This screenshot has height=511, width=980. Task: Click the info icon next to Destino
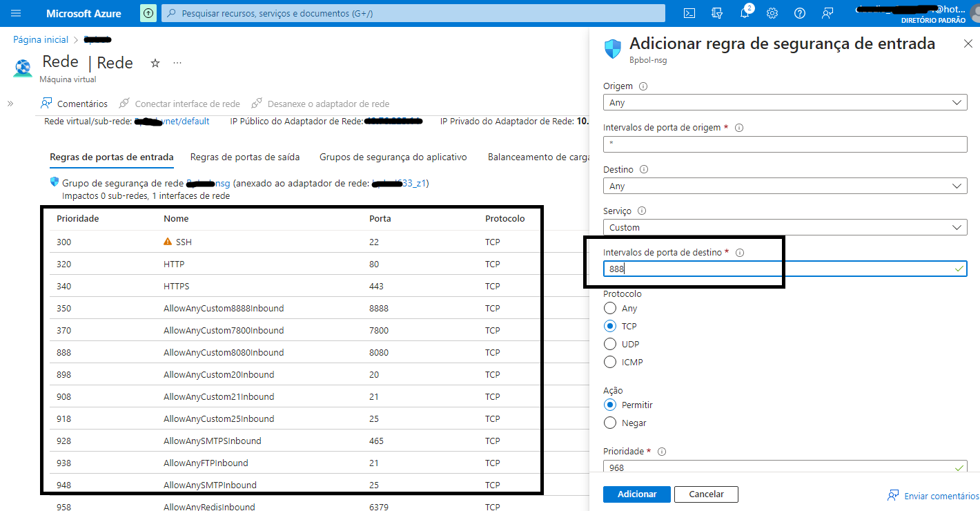click(645, 169)
